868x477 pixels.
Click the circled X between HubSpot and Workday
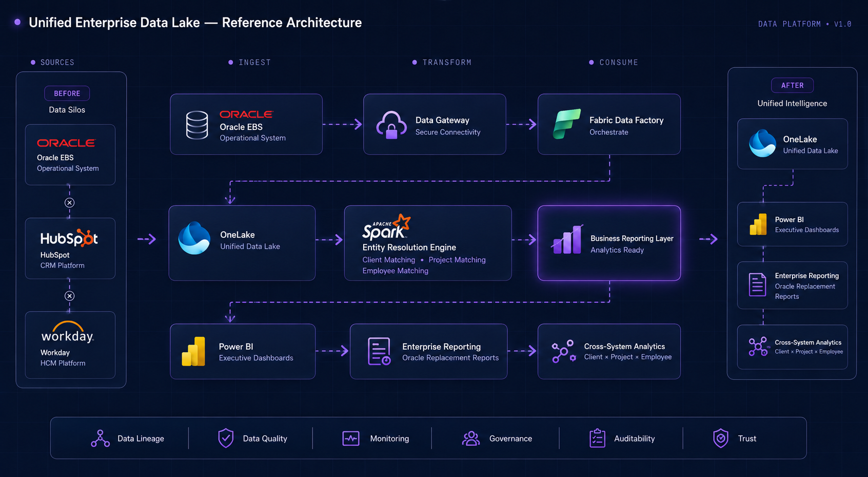click(69, 296)
